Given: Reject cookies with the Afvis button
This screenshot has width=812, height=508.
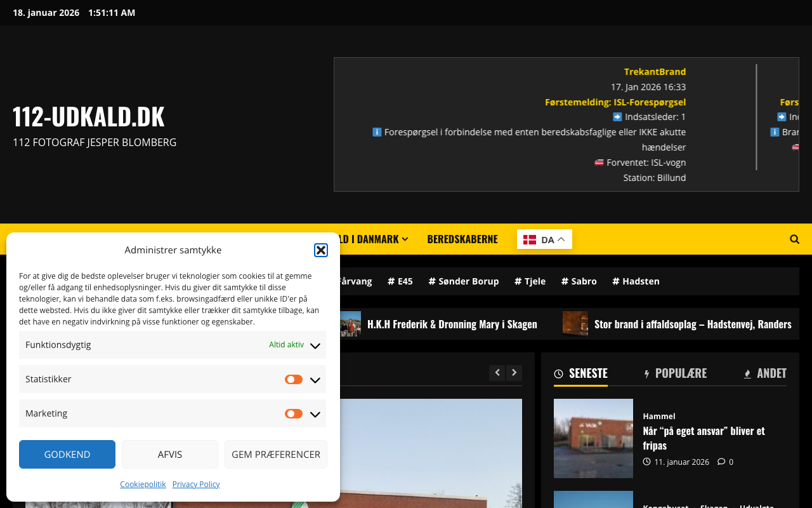Looking at the screenshot, I should (170, 455).
